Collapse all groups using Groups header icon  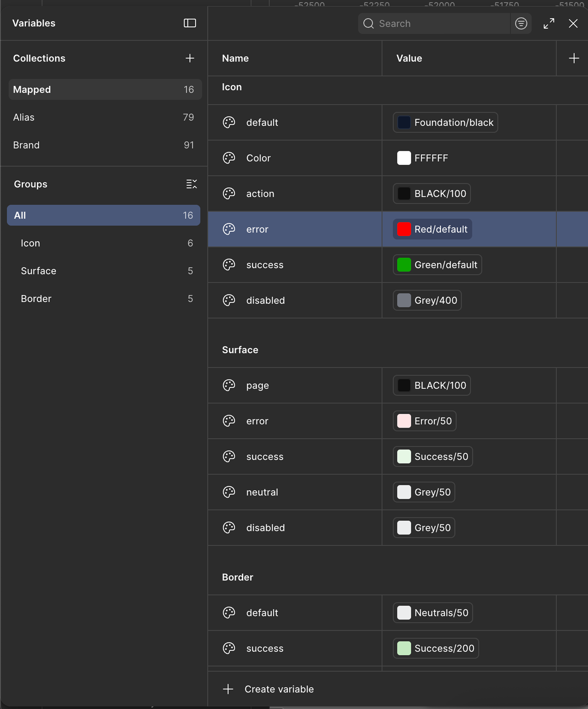pyautogui.click(x=191, y=184)
